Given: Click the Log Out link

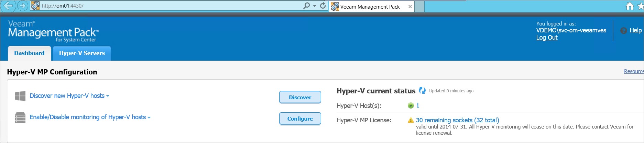Looking at the screenshot, I should click(547, 38).
